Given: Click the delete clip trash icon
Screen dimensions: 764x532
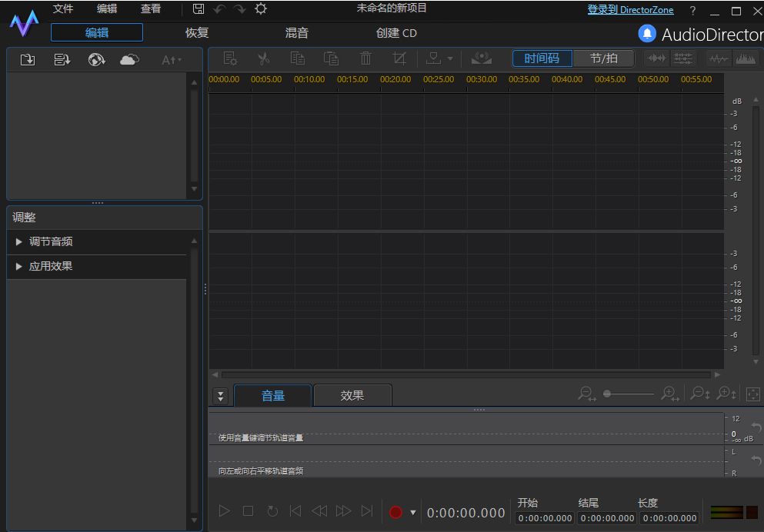Looking at the screenshot, I should pyautogui.click(x=365, y=58).
